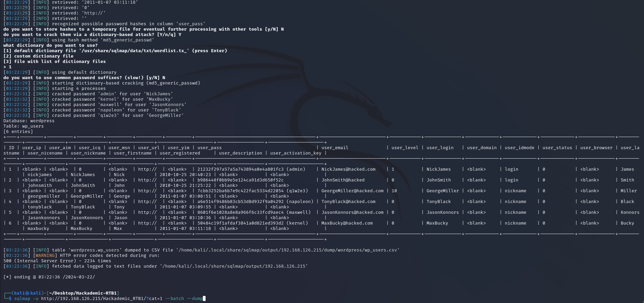Click cracked password 'admin' log line
The image size is (644, 303).
88,94
